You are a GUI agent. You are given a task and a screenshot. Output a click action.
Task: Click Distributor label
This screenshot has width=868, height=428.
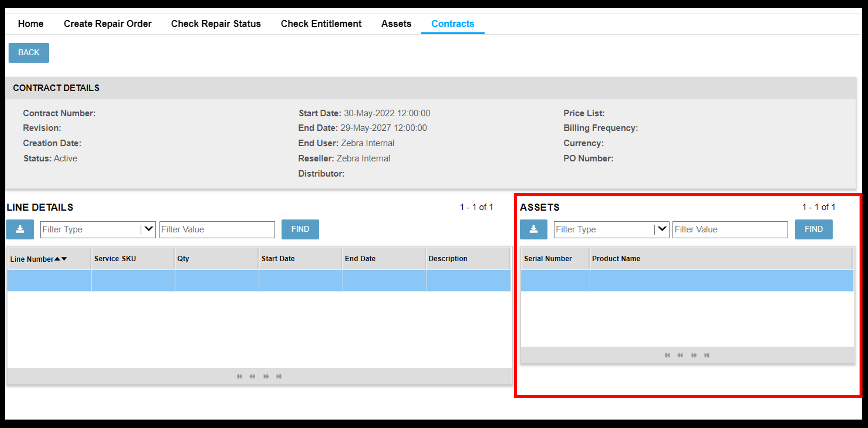coord(321,173)
